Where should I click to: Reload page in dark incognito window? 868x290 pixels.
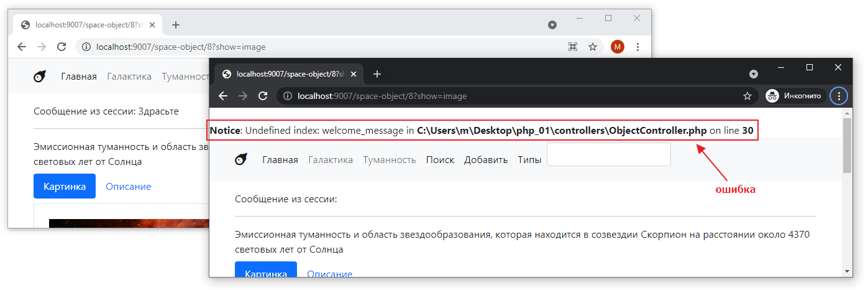[263, 96]
